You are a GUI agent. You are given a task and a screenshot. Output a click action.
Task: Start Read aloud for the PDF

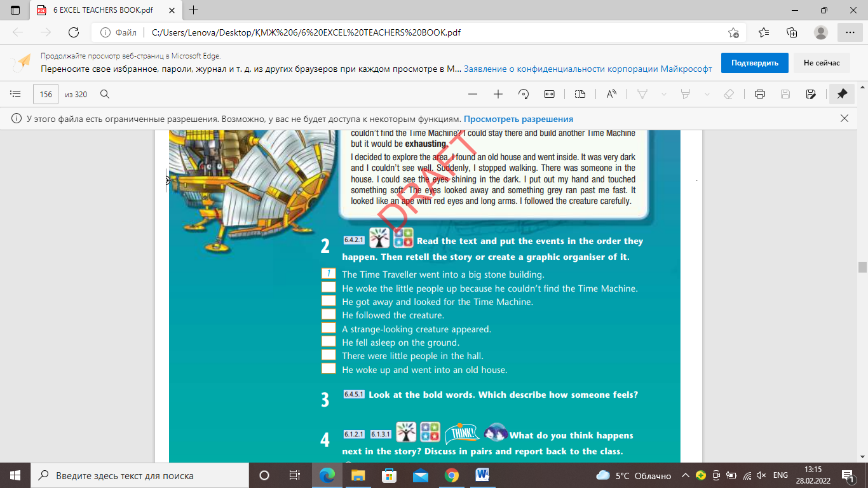click(611, 94)
